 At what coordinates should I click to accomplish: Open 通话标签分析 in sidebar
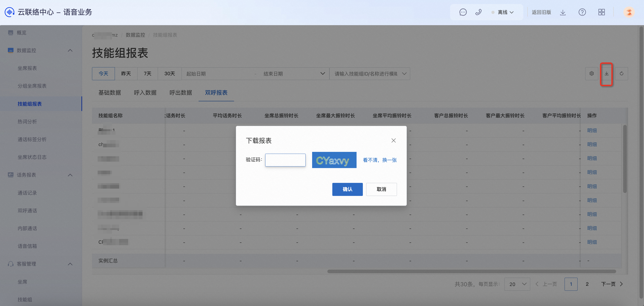click(x=32, y=139)
